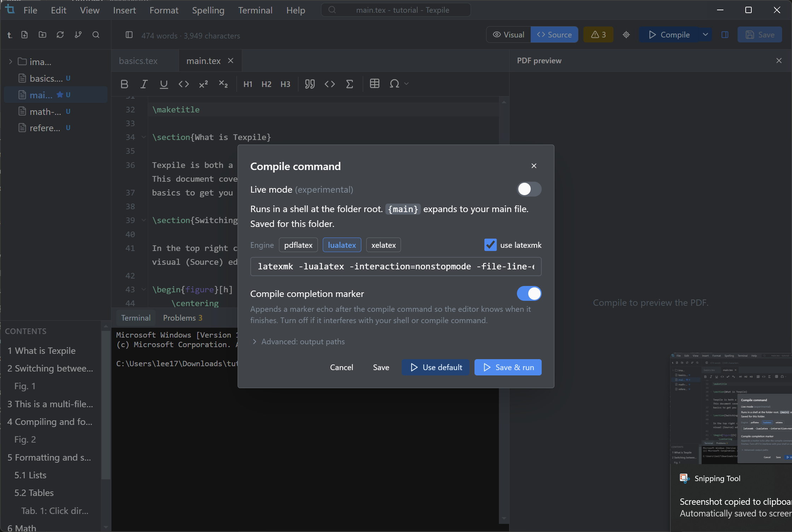Click the Save & run button
This screenshot has height=532, width=792.
[508, 367]
